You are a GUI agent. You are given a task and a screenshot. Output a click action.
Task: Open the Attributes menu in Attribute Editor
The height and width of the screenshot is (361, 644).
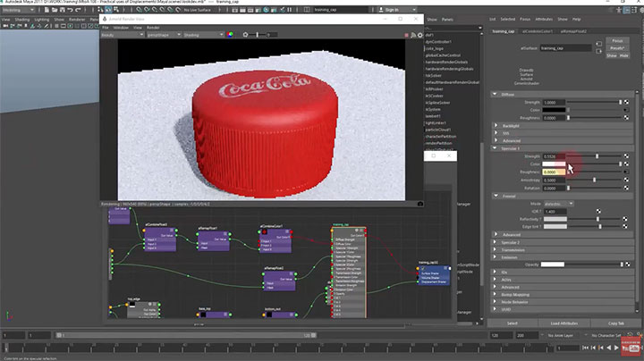(x=544, y=20)
